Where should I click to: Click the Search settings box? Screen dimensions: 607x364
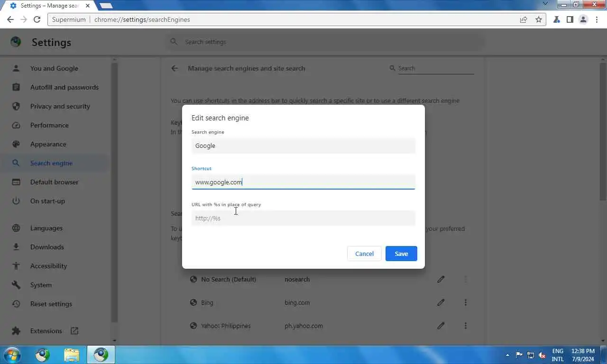point(325,42)
